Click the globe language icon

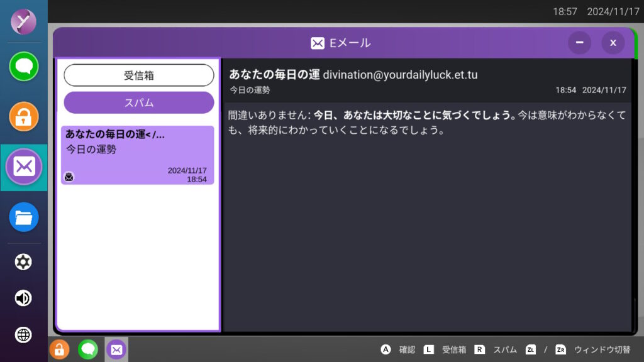(x=23, y=335)
